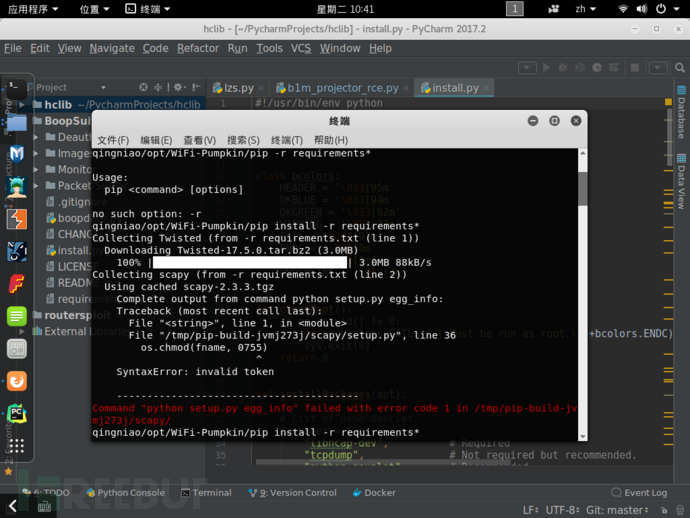Open the PyCharm Navigate menu
This screenshot has height=518, width=690.
point(112,48)
